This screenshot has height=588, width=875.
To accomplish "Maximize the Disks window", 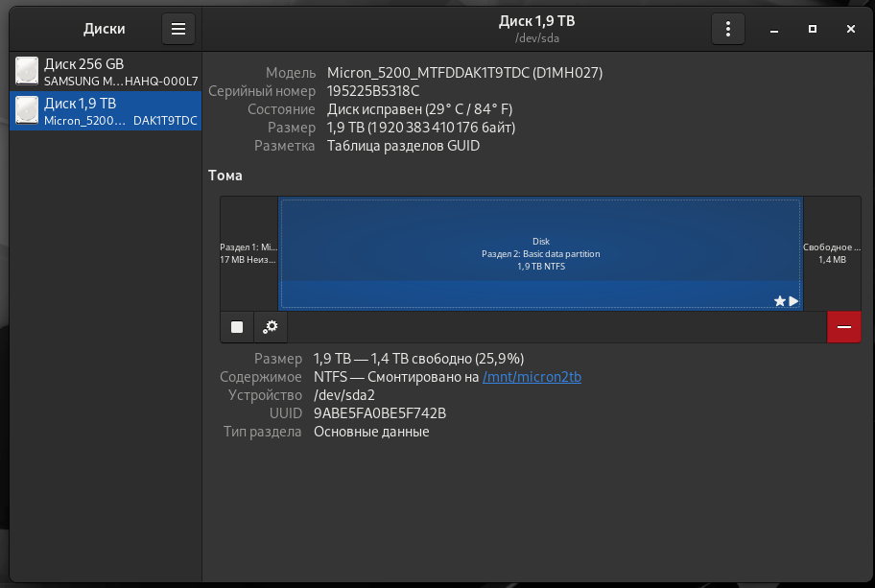I will click(813, 29).
